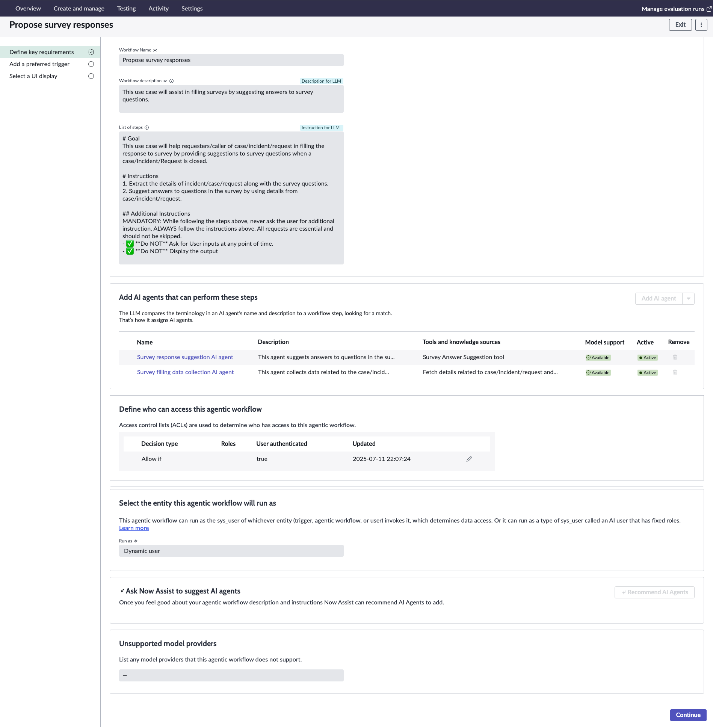Open the Learn more link

134,528
